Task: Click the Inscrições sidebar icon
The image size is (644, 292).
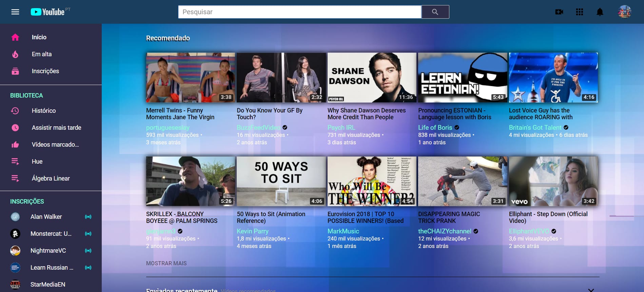Action: tap(15, 71)
